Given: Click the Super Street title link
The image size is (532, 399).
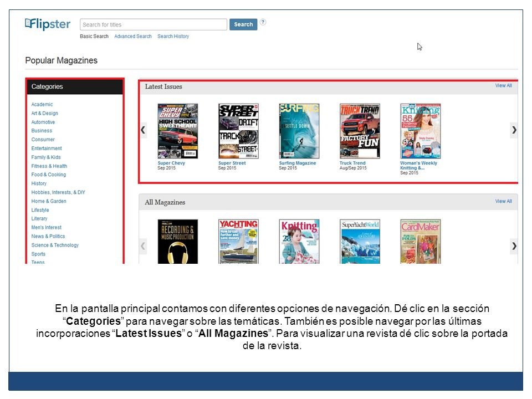Looking at the screenshot, I should (x=232, y=163).
